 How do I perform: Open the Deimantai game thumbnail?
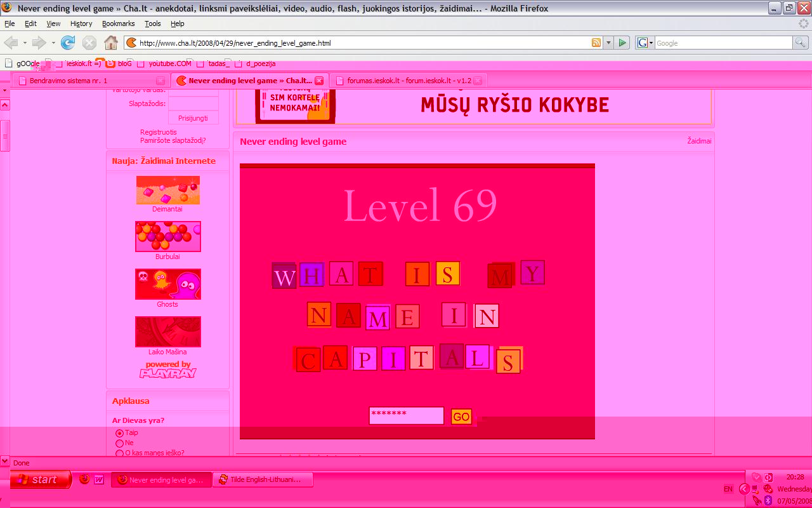167,190
